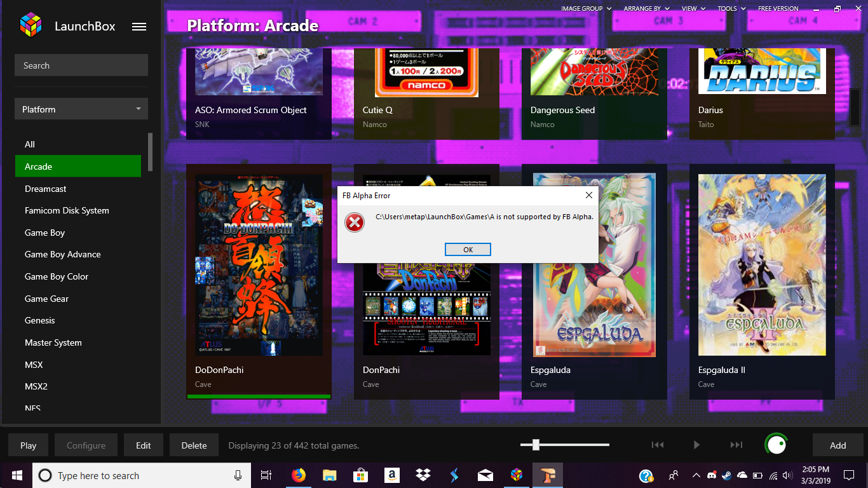Select the Cutie Q game cover
This screenshot has height=488, width=868.
click(426, 72)
